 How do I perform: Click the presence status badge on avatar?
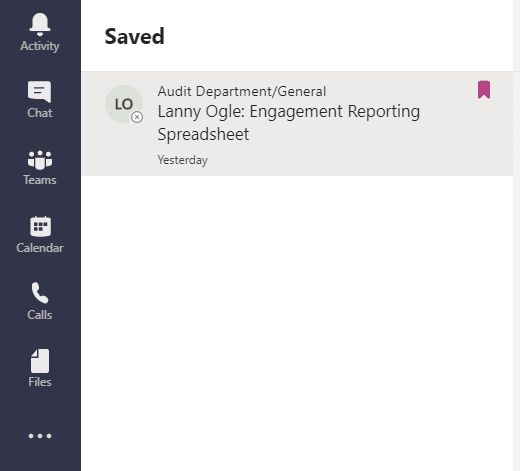coord(137,117)
